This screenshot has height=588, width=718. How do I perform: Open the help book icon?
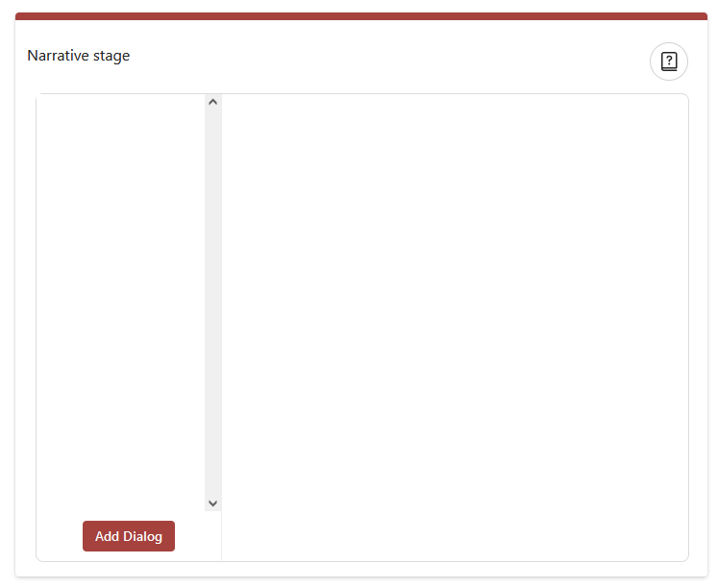tap(669, 61)
